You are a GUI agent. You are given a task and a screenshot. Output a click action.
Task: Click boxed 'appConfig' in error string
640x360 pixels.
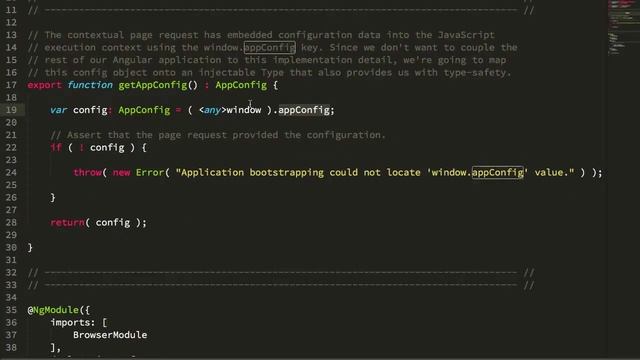pyautogui.click(x=498, y=172)
